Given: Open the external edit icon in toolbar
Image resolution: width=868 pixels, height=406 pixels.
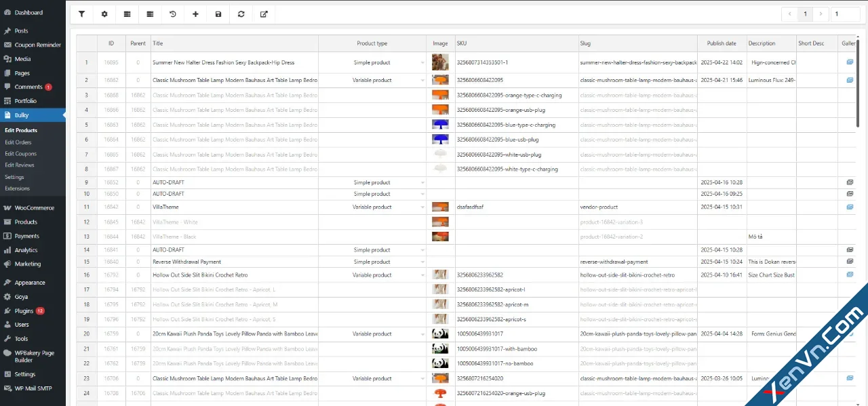Looking at the screenshot, I should (264, 14).
